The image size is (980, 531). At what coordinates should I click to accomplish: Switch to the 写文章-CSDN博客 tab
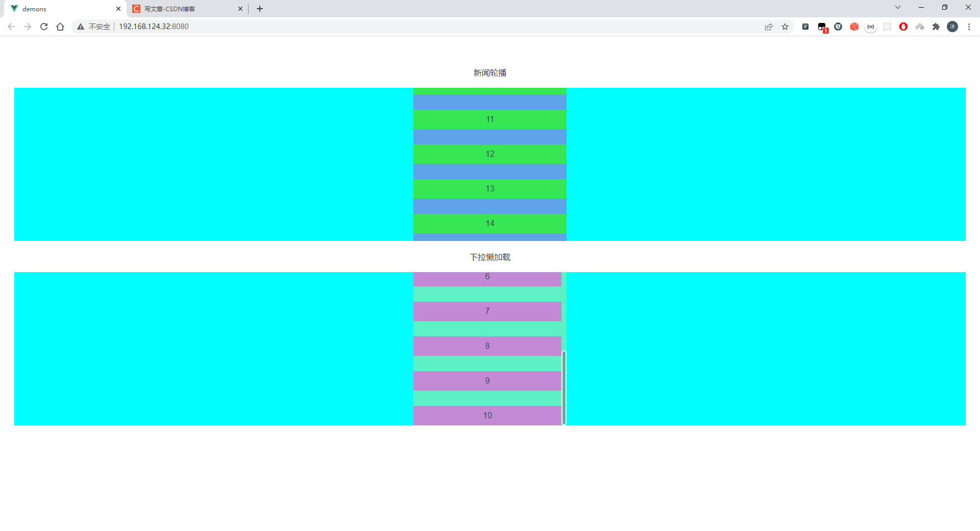coord(187,9)
